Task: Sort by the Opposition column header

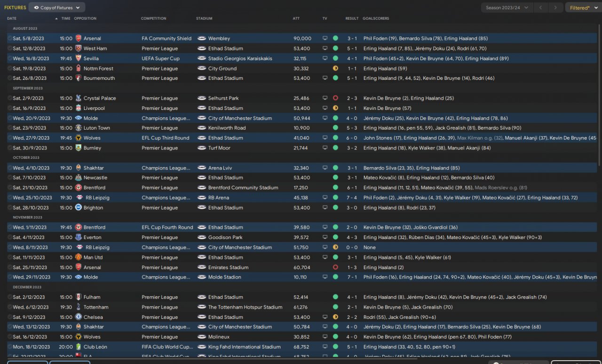Action: (x=85, y=18)
